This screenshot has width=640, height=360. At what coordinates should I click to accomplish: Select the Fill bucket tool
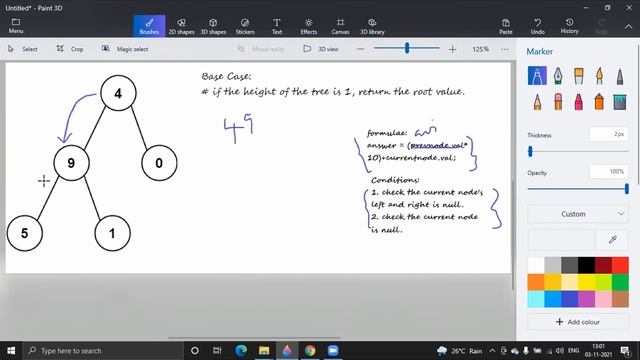point(620,102)
